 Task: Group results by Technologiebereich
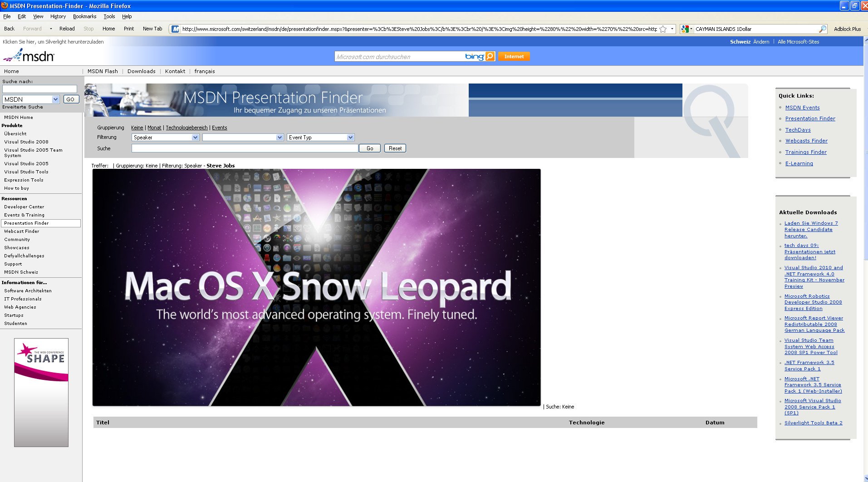[x=186, y=128]
